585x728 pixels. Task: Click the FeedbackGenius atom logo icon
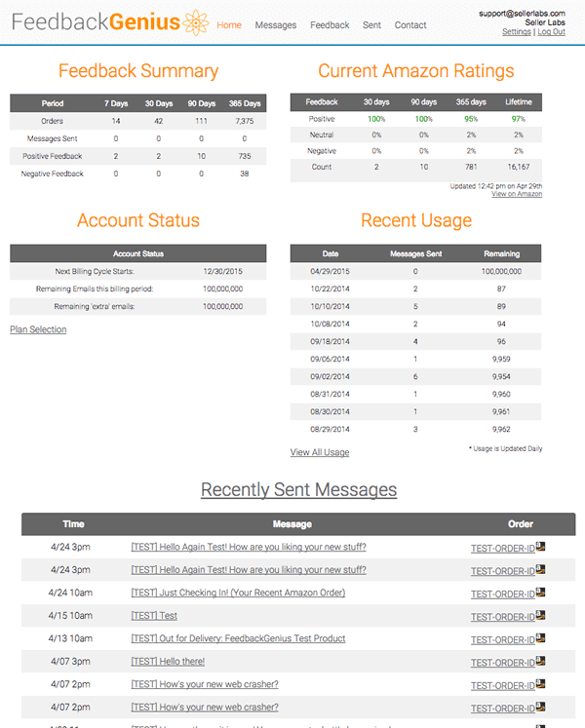196,22
